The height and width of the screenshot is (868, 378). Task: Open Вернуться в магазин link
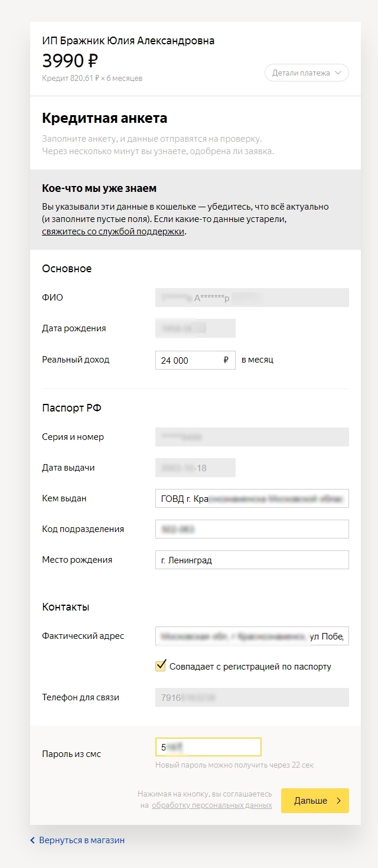click(x=82, y=840)
